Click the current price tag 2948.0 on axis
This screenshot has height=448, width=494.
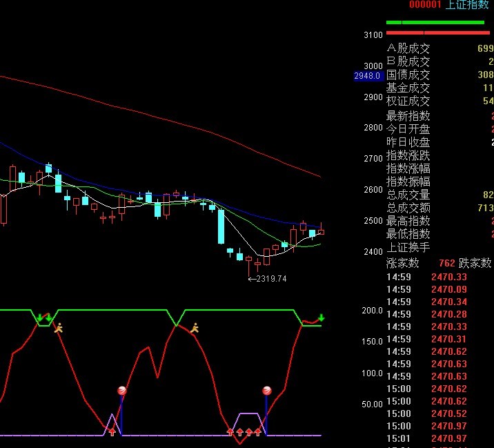tap(368, 76)
